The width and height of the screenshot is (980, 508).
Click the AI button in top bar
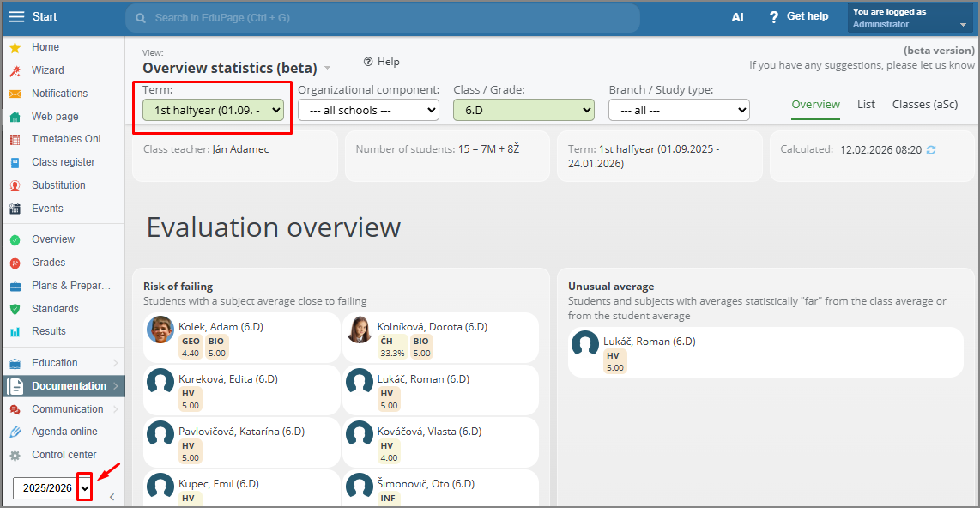coord(737,17)
